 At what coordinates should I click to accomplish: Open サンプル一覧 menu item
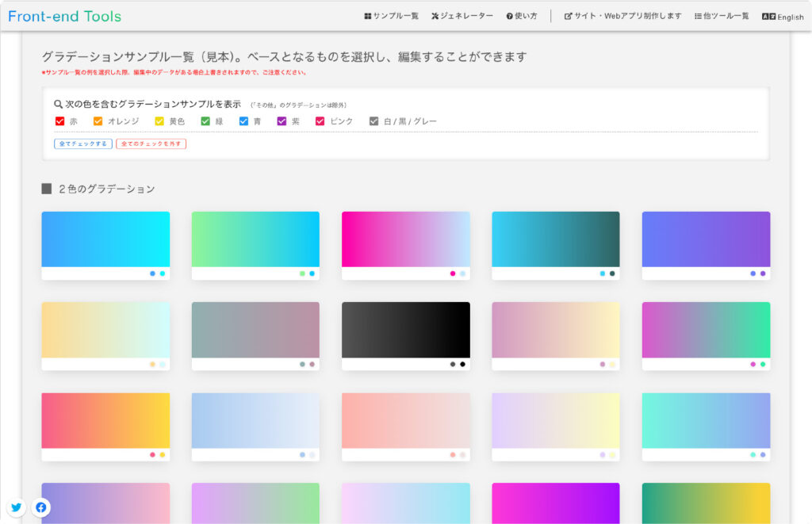click(x=392, y=16)
